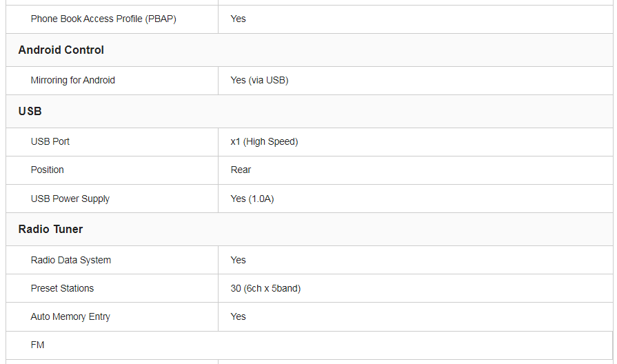Click the Yes (via USB) value
Image resolution: width=617 pixels, height=364 pixels.
pos(259,80)
